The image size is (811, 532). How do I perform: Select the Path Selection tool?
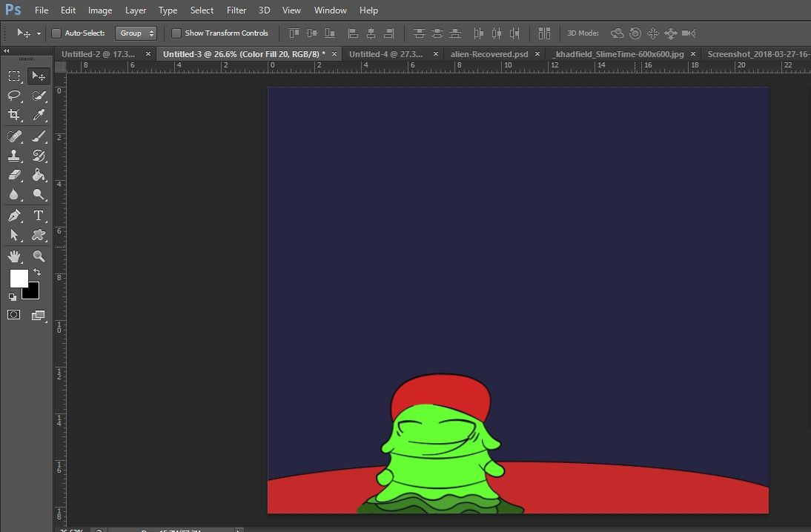click(x=14, y=235)
